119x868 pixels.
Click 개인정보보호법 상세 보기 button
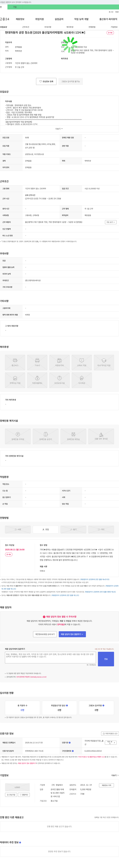(45, 634)
